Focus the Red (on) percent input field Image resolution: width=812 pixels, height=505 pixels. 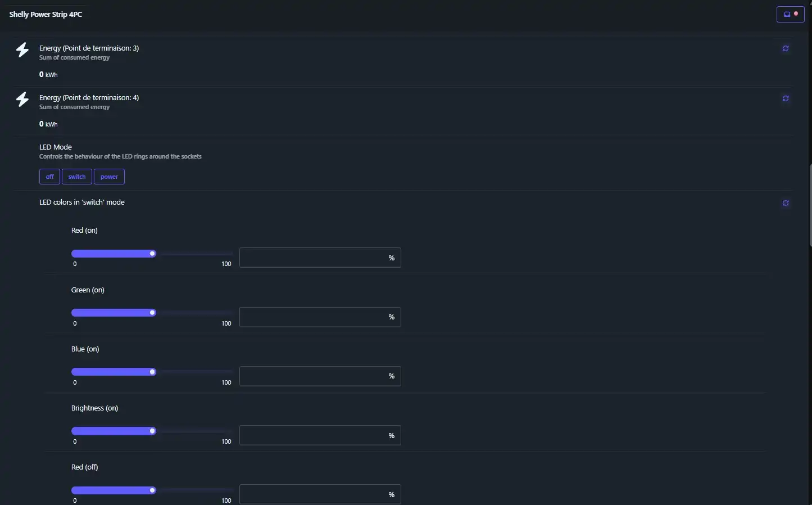click(x=312, y=258)
